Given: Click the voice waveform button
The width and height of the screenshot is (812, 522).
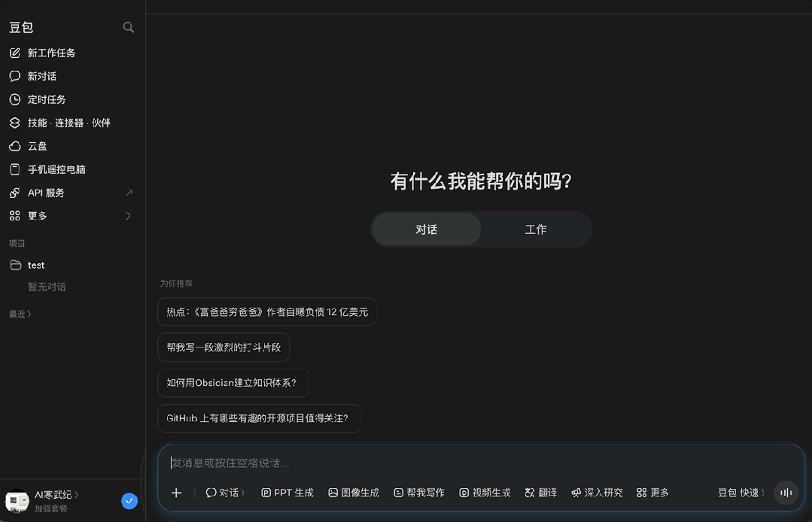Looking at the screenshot, I should click(786, 493).
